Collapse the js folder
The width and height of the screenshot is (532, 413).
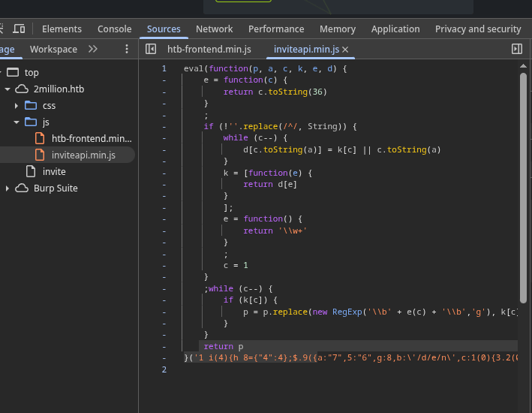click(x=16, y=122)
